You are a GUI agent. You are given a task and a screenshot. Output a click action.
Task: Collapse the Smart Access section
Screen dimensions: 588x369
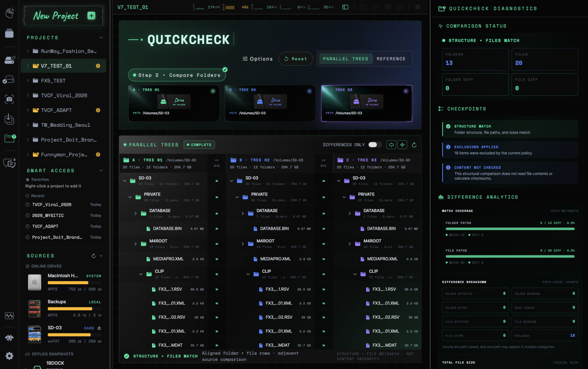[101, 170]
